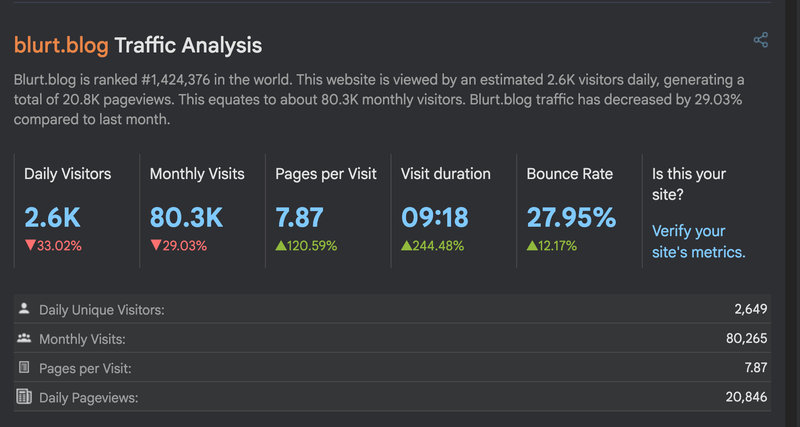Click the ranked #1,424,376 description paragraph
The height and width of the screenshot is (427, 800).
tap(379, 100)
